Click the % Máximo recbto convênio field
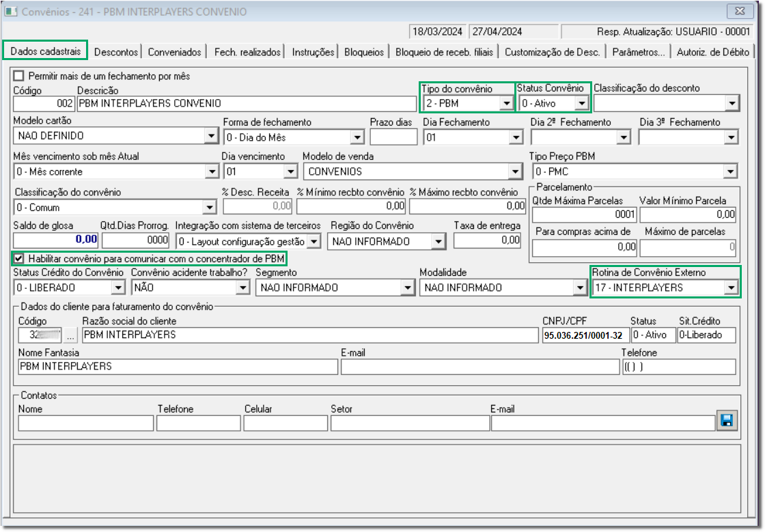 tap(467, 206)
